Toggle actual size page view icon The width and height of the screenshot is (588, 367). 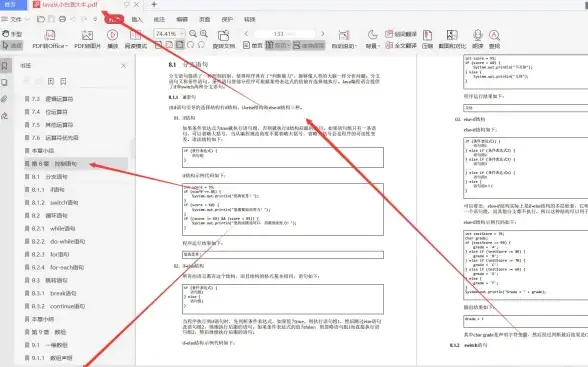159,45
